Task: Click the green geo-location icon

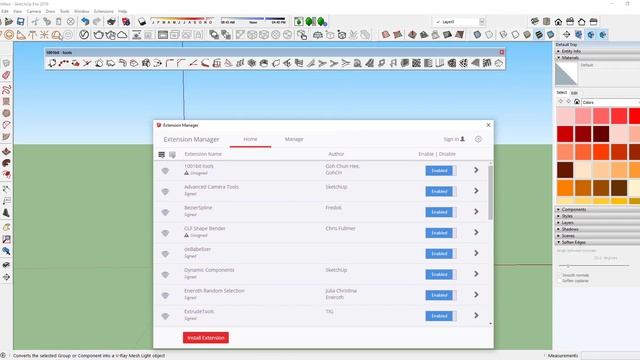Action: [299, 22]
